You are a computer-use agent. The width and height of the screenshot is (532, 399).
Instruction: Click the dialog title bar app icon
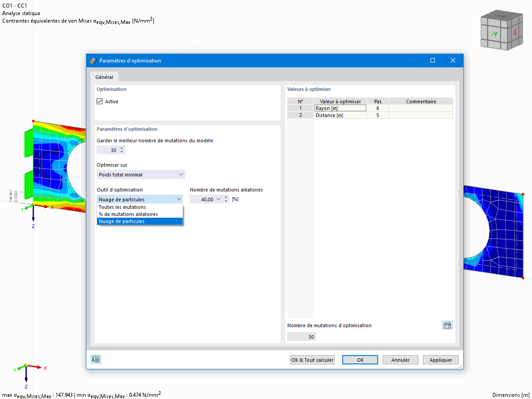(x=93, y=61)
